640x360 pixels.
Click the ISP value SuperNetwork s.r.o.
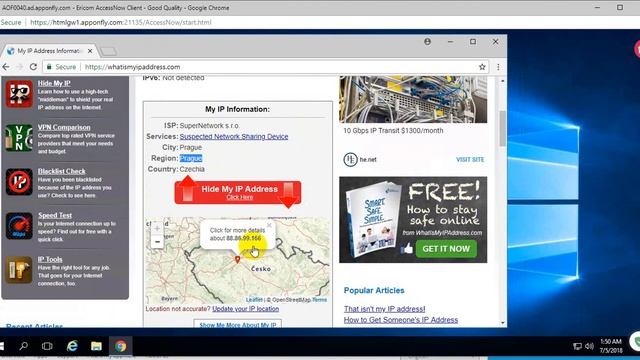(x=210, y=126)
